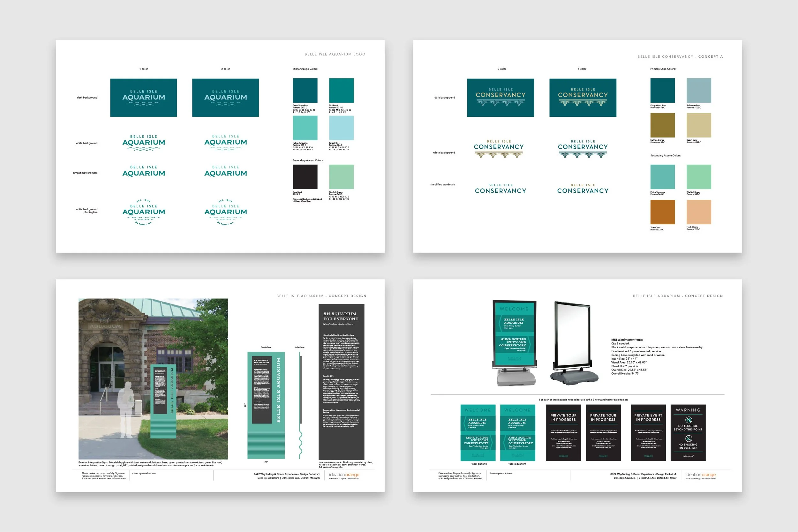Pick the Pure Black swatch
The height and width of the screenshot is (532, 798).
(x=305, y=177)
